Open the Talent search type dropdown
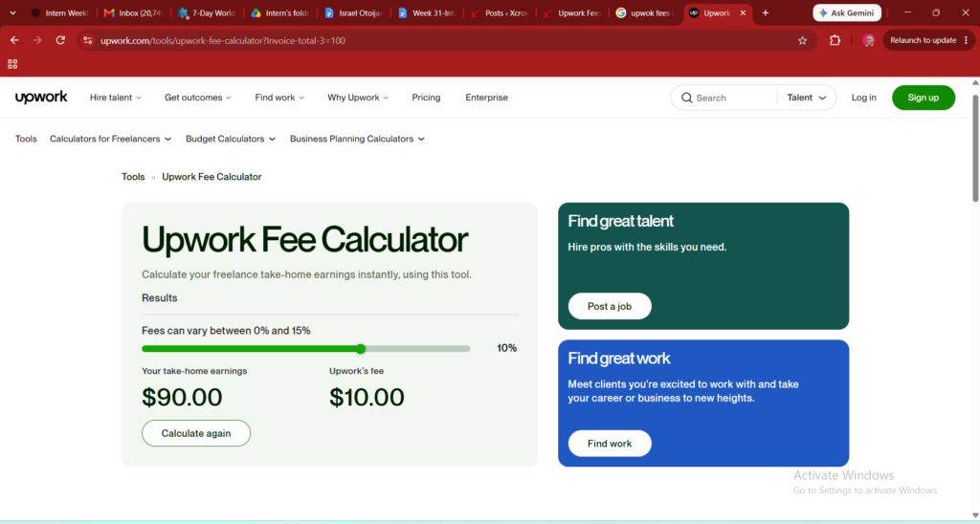980x524 pixels. tap(806, 98)
